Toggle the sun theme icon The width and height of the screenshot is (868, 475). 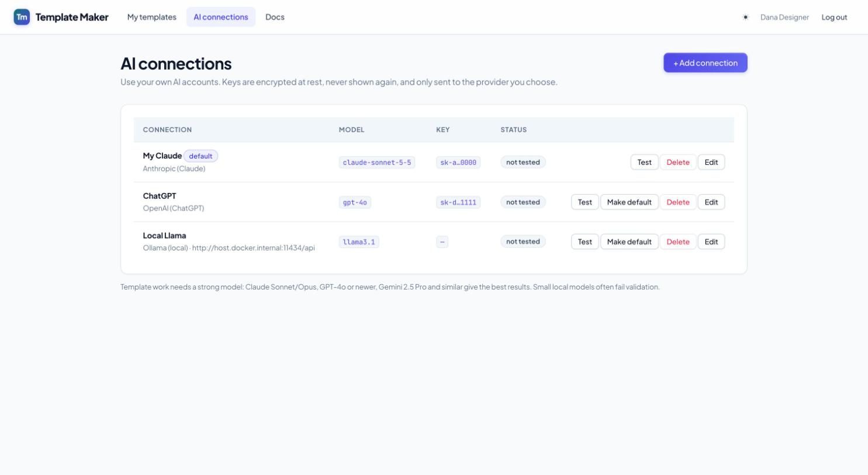tap(746, 17)
